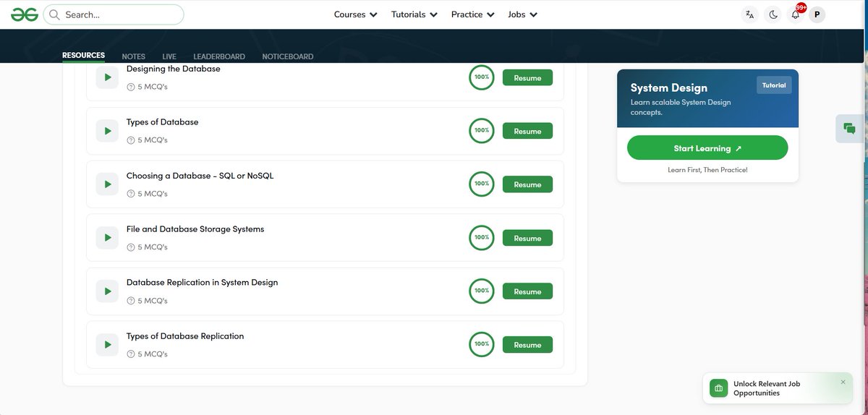Screen dimensions: 868x415
Task: Click 5 MCQ's text under Database Replication in System Design
Action: click(153, 301)
